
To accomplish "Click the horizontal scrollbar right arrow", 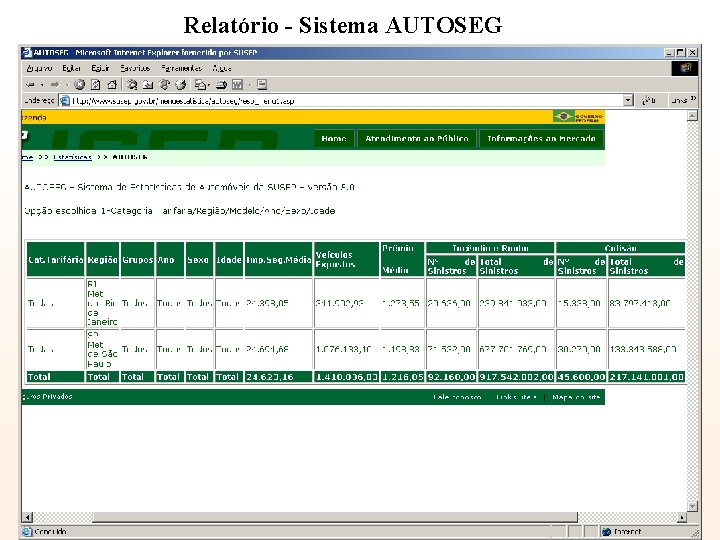I will pyautogui.click(x=682, y=518).
